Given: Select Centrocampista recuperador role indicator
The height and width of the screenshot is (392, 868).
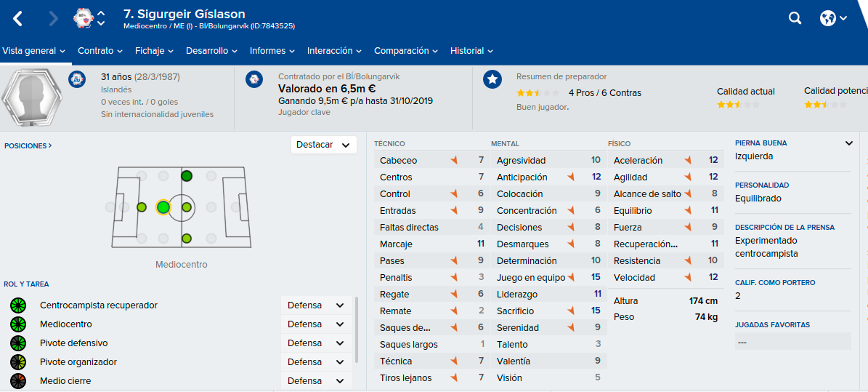Looking at the screenshot, I should (18, 305).
